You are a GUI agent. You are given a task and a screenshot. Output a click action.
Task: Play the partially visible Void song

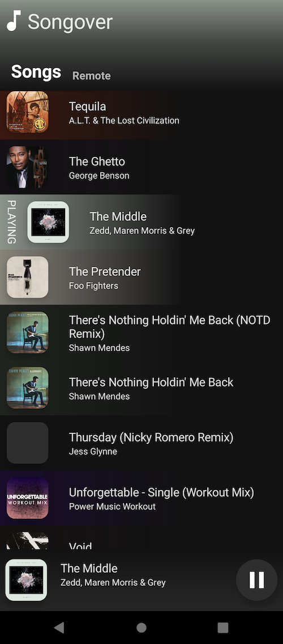(141, 538)
